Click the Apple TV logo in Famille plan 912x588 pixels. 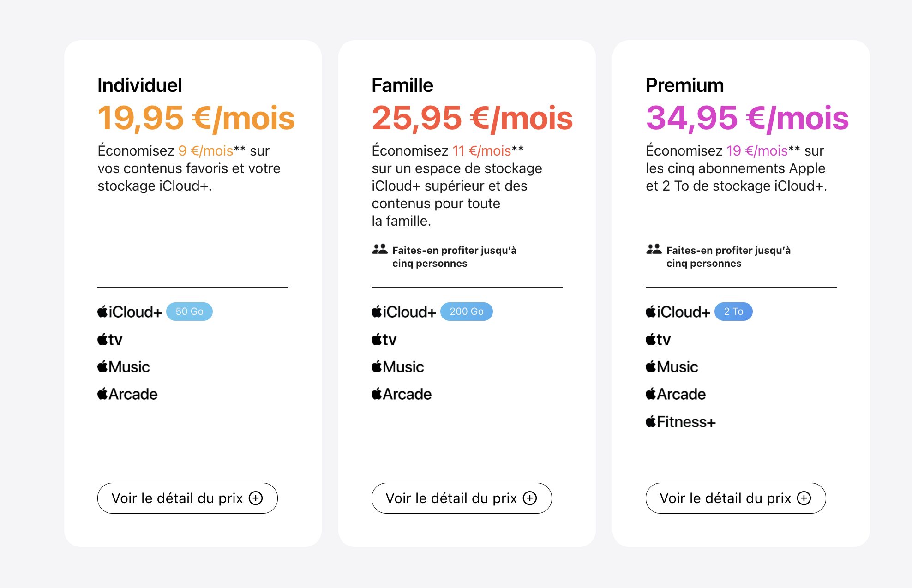(384, 340)
